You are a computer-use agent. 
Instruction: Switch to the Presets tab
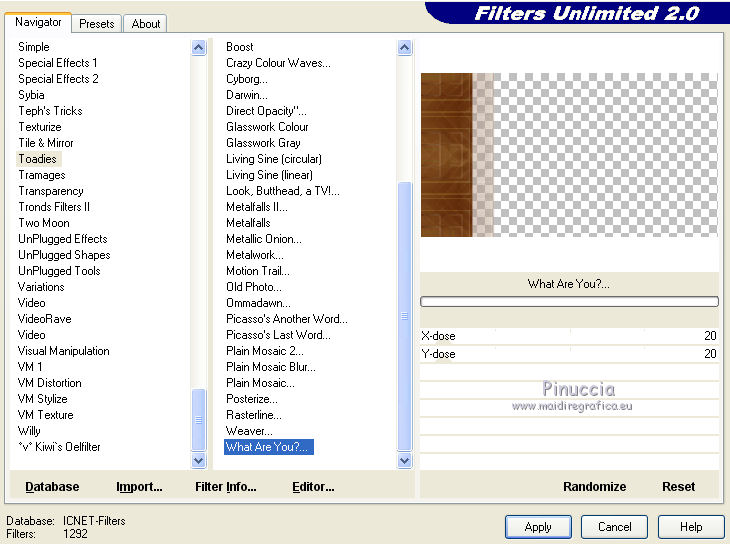(96, 24)
